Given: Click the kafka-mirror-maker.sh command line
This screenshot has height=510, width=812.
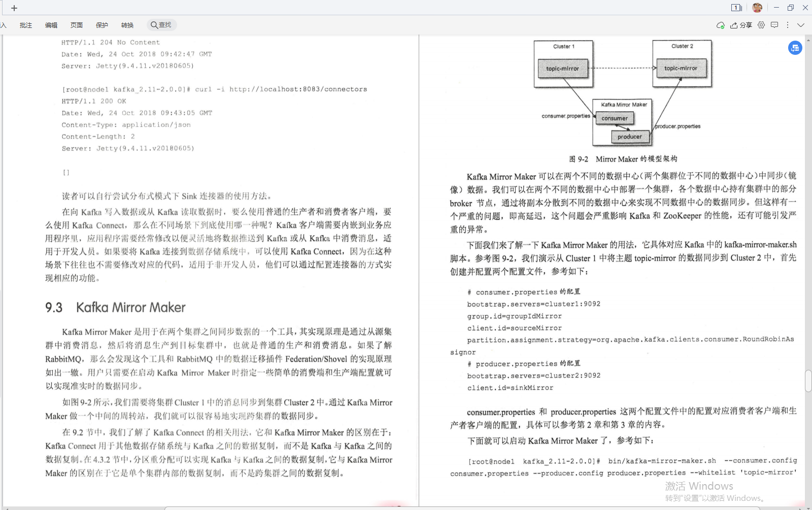Looking at the screenshot, I should [x=623, y=467].
